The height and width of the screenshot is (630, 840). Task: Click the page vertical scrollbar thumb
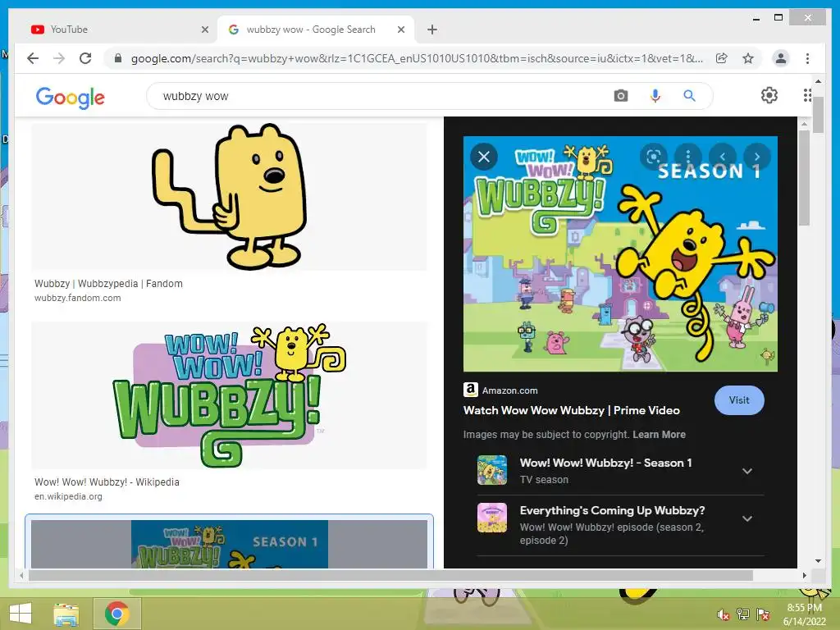[x=818, y=115]
